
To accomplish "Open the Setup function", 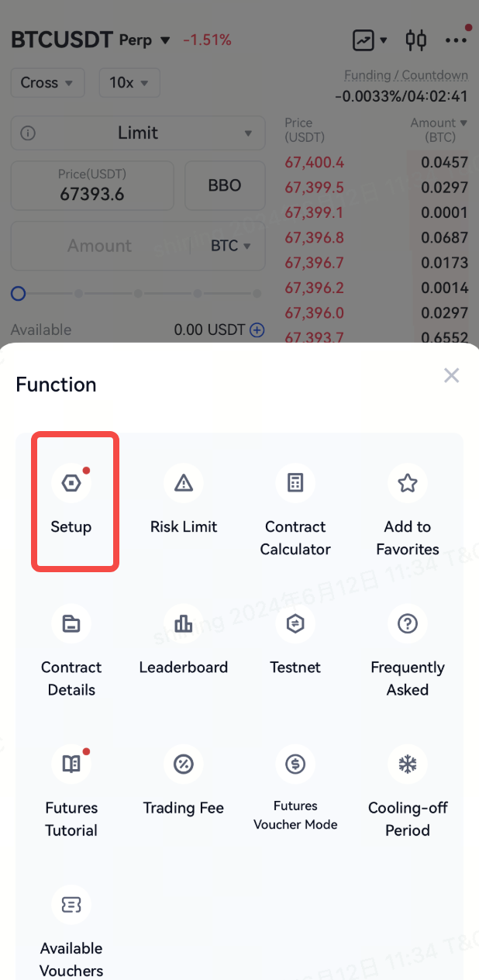I will click(71, 501).
